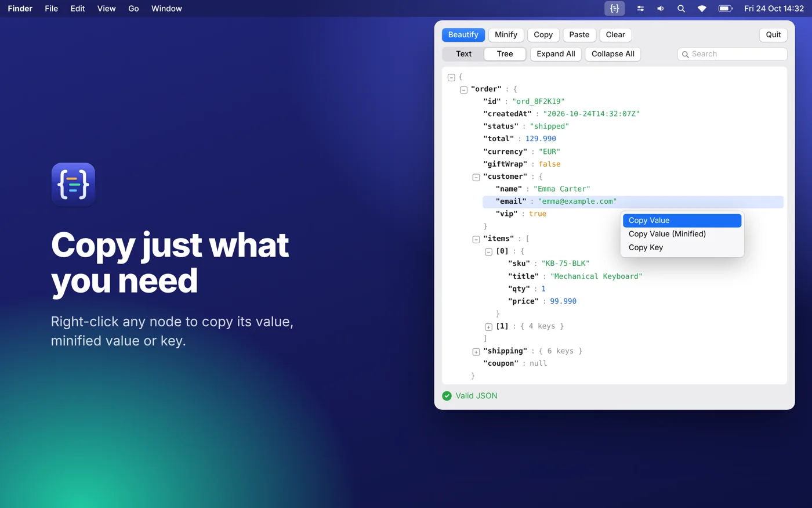Click the Paste button
This screenshot has height=508, width=812.
click(579, 35)
